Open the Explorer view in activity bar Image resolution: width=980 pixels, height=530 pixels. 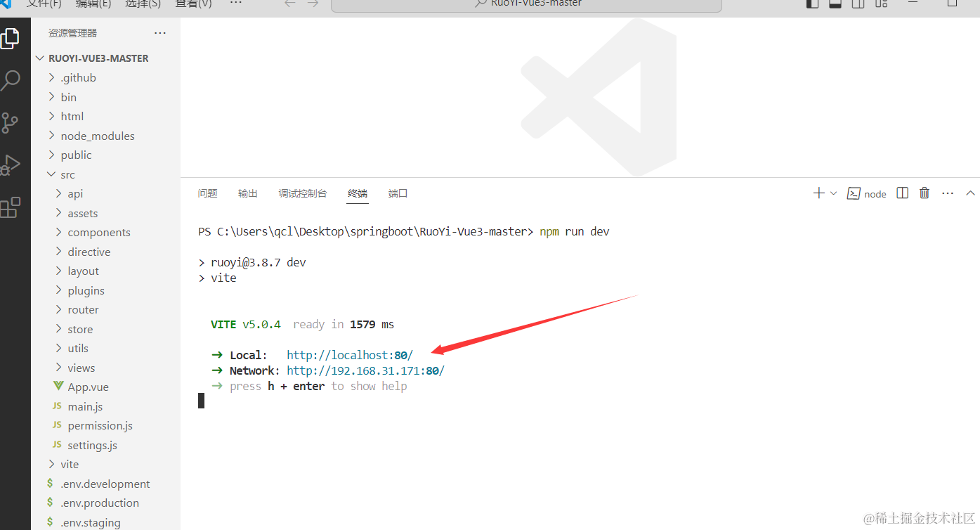pos(11,39)
